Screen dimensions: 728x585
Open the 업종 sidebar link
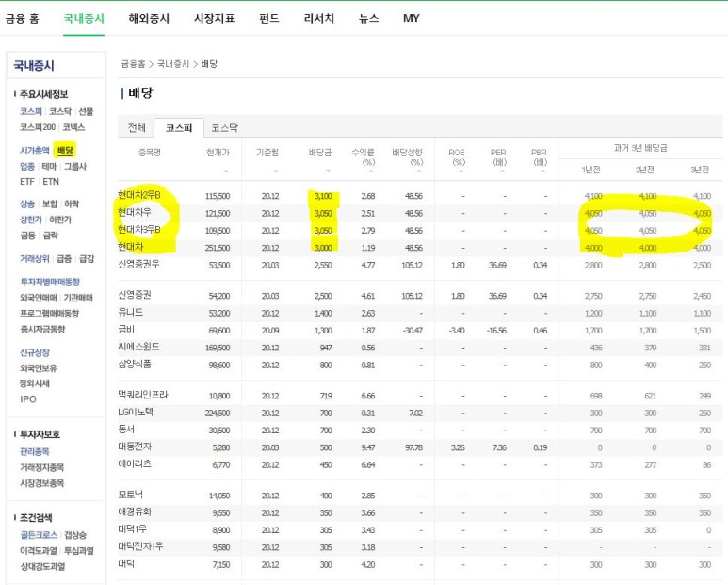point(27,166)
